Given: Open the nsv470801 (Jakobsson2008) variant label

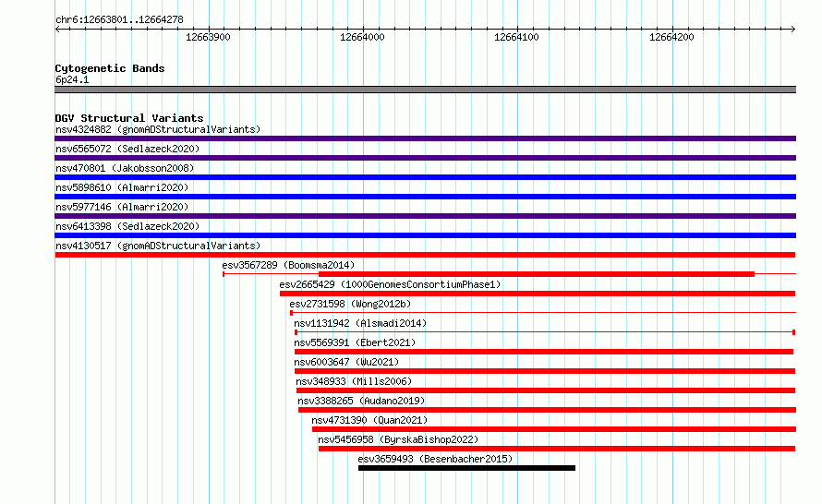Looking at the screenshot, I should click(x=125, y=168).
